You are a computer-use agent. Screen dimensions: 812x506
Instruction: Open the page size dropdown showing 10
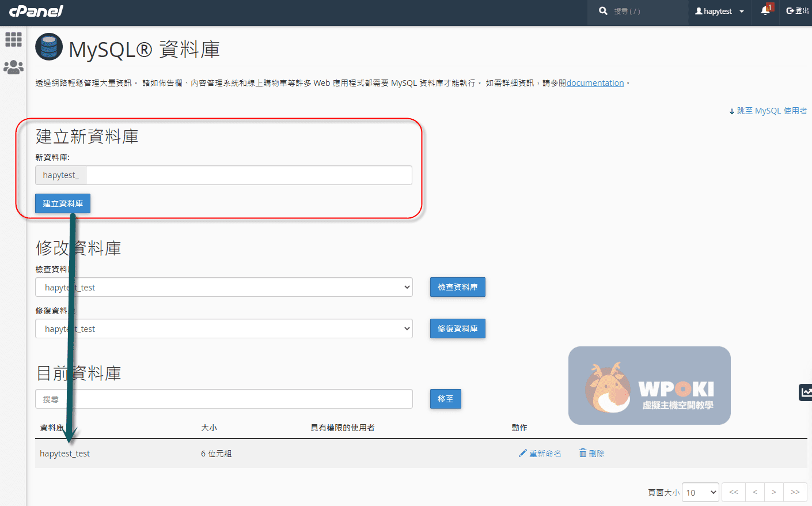click(x=700, y=492)
